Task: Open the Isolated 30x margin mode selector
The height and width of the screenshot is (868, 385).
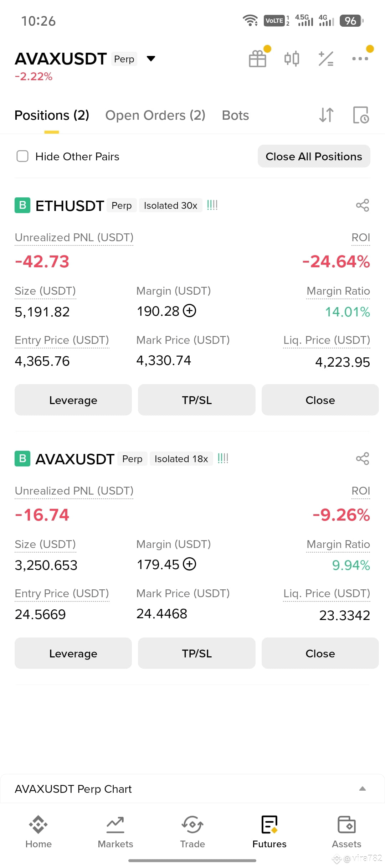Action: pos(170,205)
